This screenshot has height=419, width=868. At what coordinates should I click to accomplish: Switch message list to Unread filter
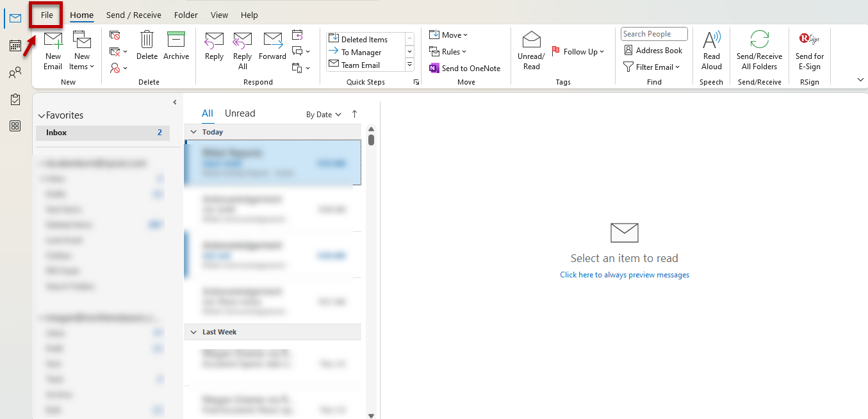tap(240, 113)
